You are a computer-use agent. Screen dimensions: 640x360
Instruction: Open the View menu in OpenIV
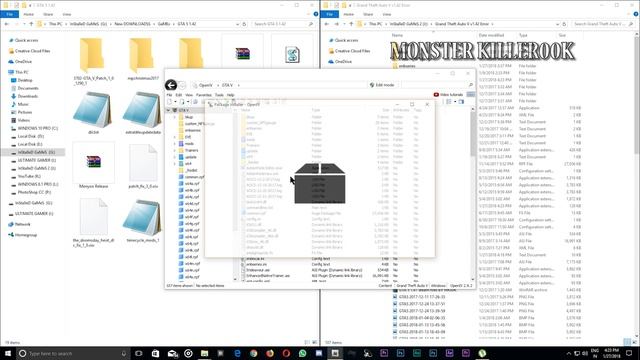tap(189, 95)
